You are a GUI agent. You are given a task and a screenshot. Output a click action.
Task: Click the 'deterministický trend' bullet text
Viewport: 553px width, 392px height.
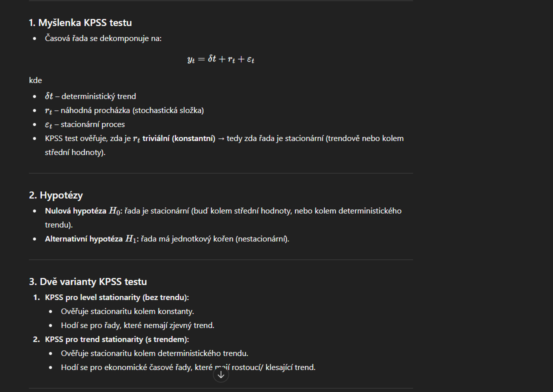(90, 96)
